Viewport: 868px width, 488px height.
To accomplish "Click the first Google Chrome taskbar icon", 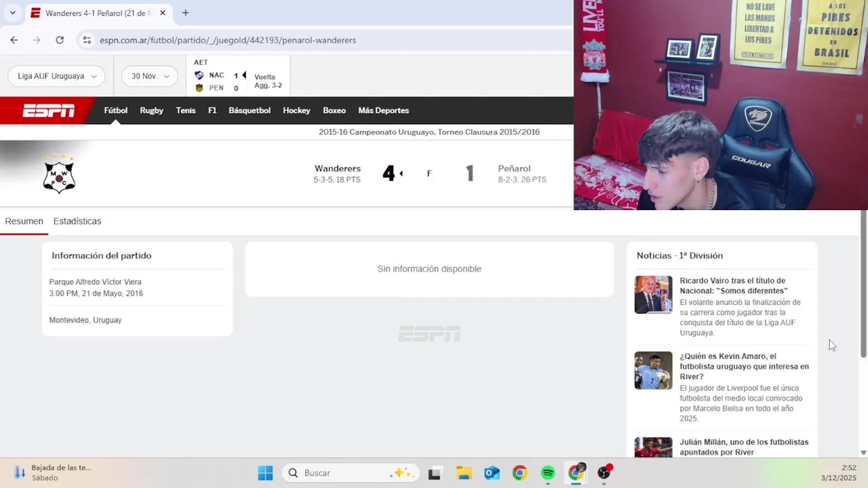I will click(x=519, y=473).
